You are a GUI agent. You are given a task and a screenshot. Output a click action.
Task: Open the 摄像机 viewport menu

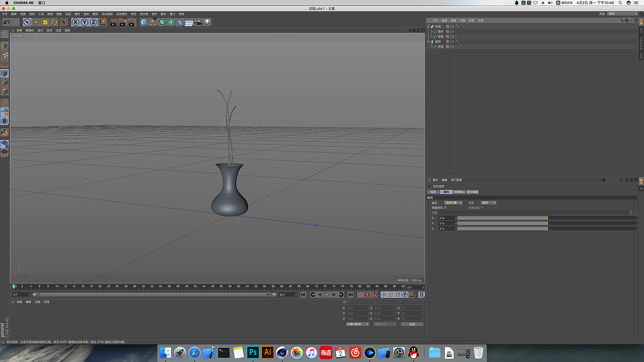(x=30, y=31)
